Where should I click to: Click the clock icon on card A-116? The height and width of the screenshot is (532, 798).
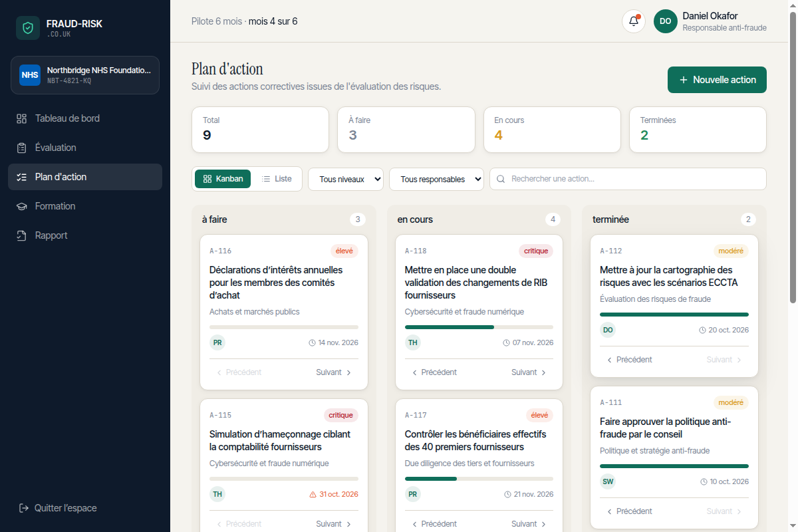(x=312, y=343)
